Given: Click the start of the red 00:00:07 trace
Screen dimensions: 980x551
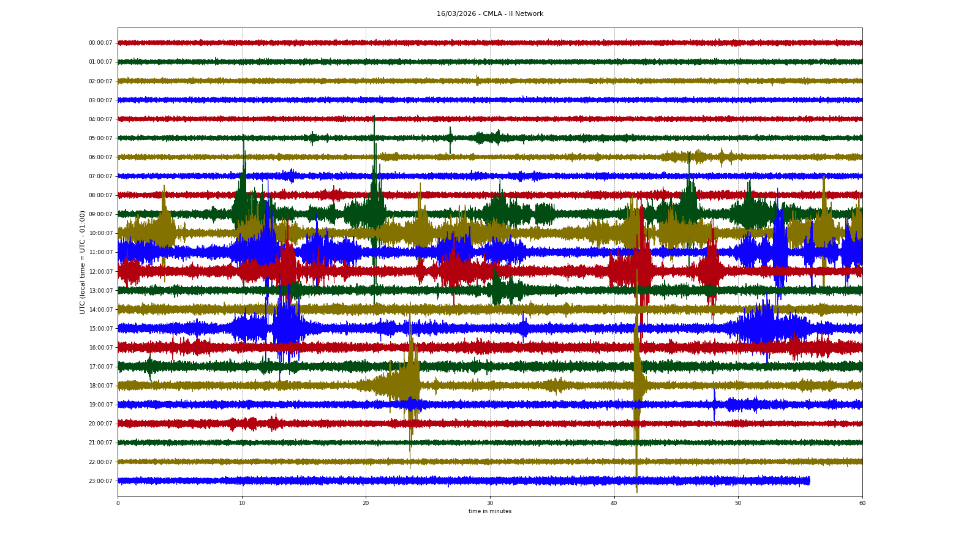Looking at the screenshot, I should tap(119, 43).
